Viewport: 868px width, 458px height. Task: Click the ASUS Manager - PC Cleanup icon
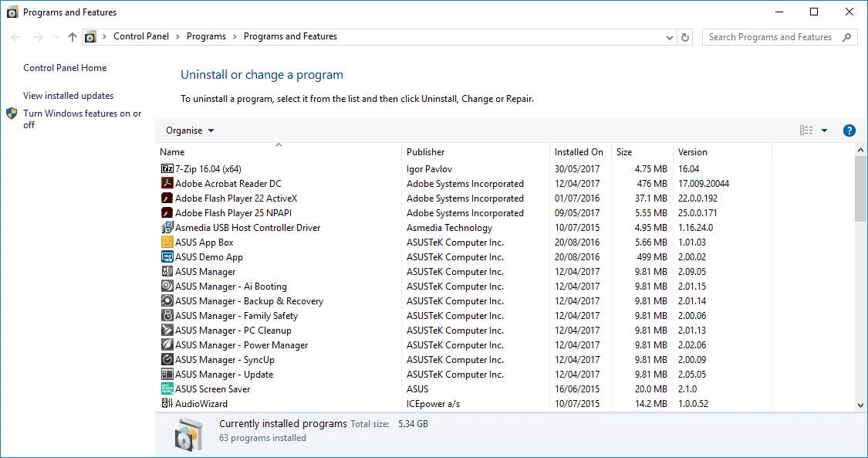tap(167, 330)
